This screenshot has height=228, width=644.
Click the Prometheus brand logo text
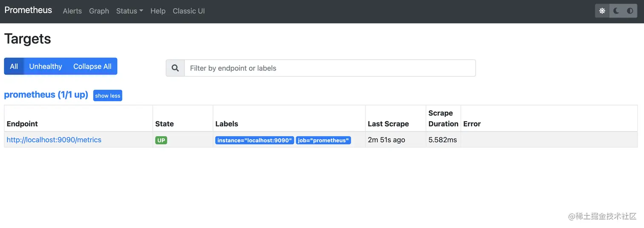coord(28,10)
